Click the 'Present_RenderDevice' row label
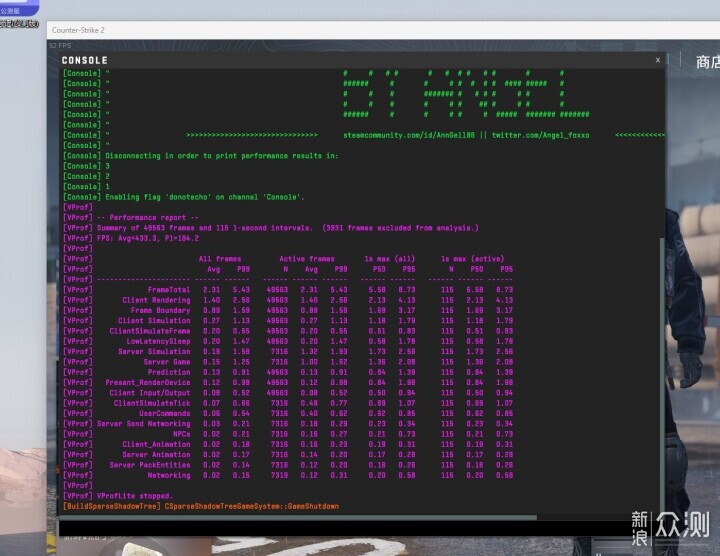Screen dimensions: 720x556 click(x=147, y=382)
